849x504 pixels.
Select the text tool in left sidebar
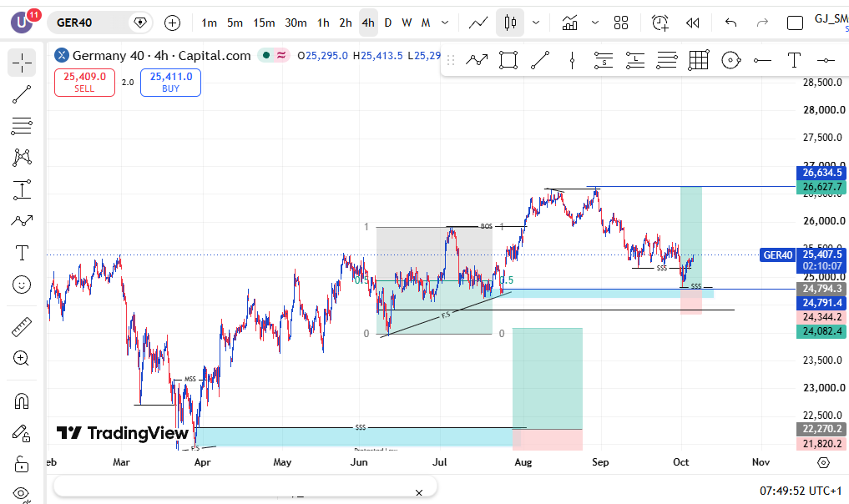click(22, 253)
